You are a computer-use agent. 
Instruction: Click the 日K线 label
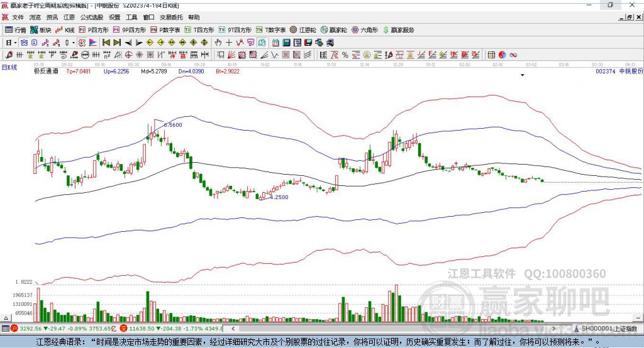(9, 68)
